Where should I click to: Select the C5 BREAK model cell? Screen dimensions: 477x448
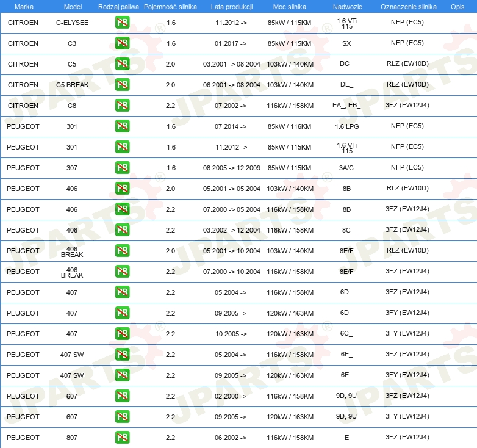[x=72, y=85]
